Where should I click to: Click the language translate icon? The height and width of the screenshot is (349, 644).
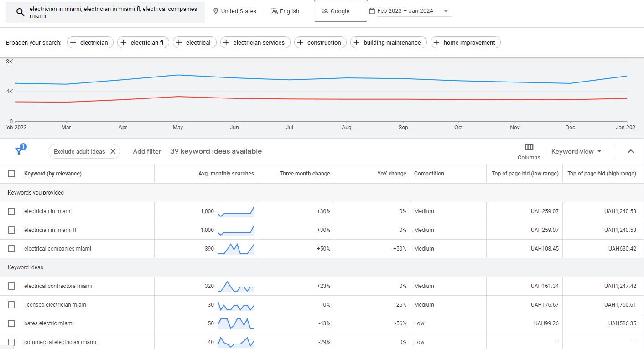point(275,11)
